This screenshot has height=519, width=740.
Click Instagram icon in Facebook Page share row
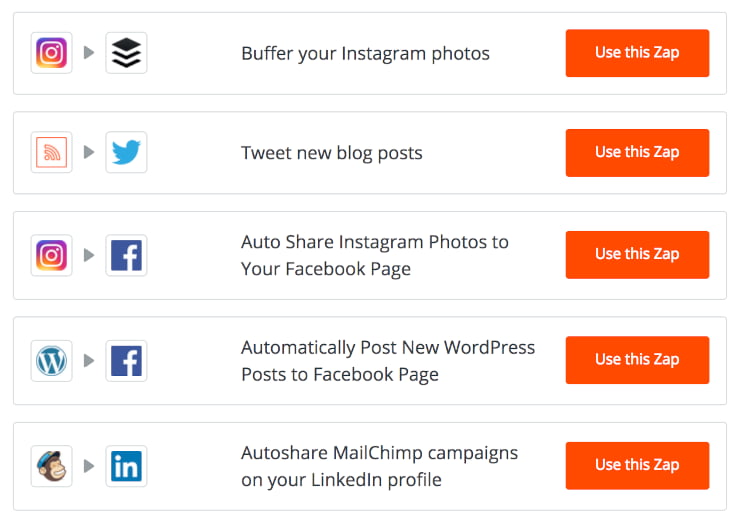[51, 255]
